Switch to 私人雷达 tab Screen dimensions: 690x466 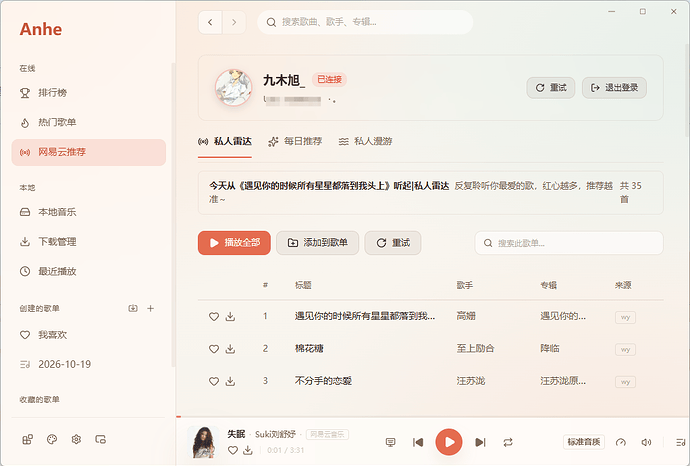225,141
